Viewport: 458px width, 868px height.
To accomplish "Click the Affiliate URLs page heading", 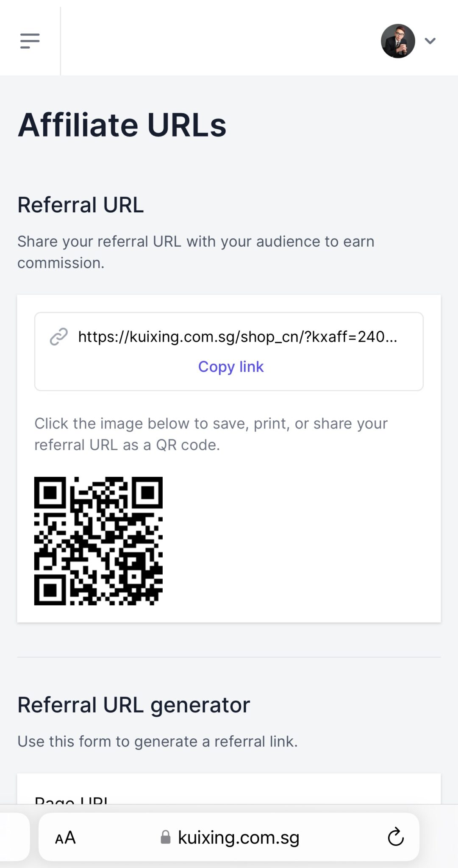I will tap(122, 125).
